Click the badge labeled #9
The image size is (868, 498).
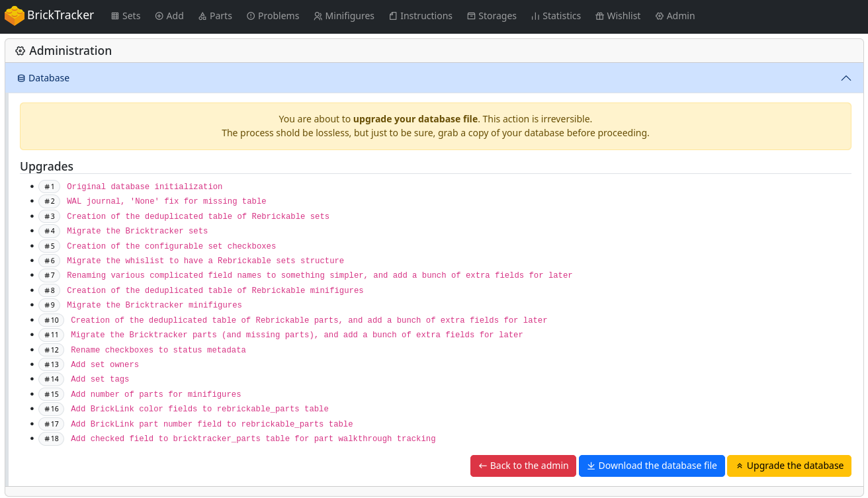[x=49, y=305]
